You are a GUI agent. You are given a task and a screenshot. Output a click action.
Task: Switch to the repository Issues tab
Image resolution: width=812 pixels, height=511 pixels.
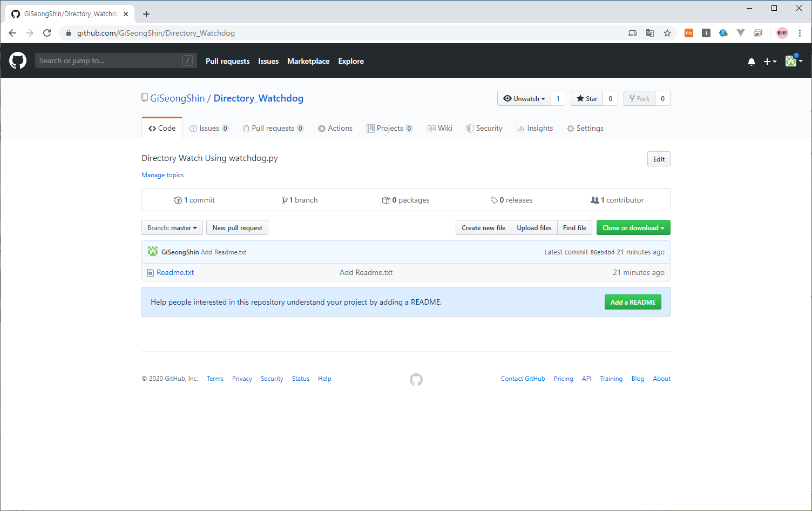point(209,128)
